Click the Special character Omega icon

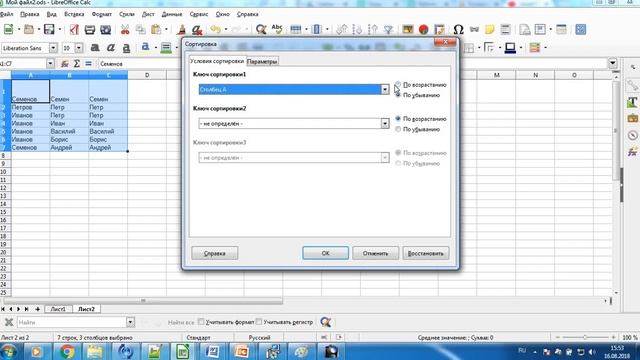[458, 29]
